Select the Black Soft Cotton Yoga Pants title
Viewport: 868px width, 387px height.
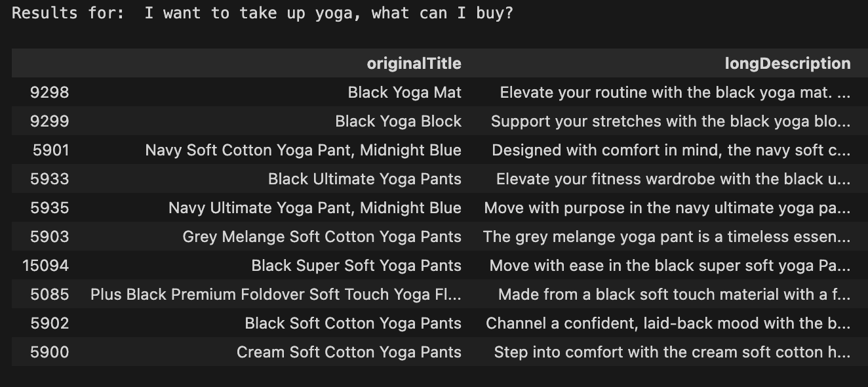pyautogui.click(x=353, y=323)
